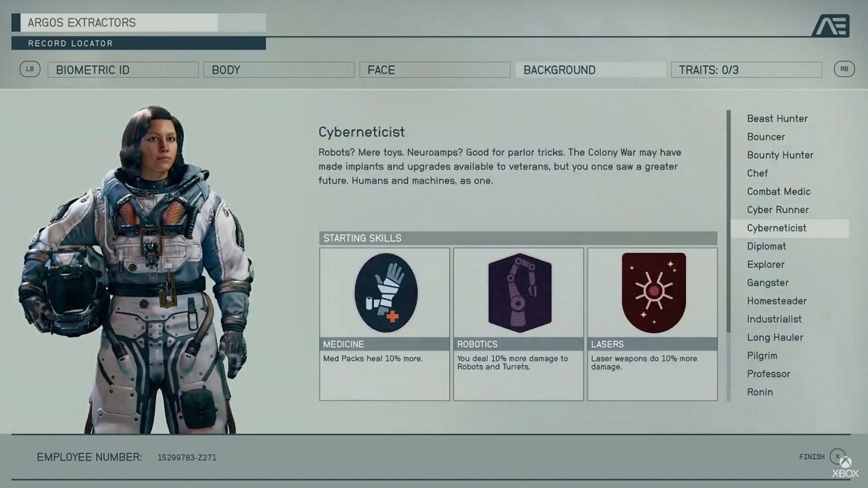Navigate to BACKGROUND selection tab
Screen dimensions: 868x488
coord(590,70)
